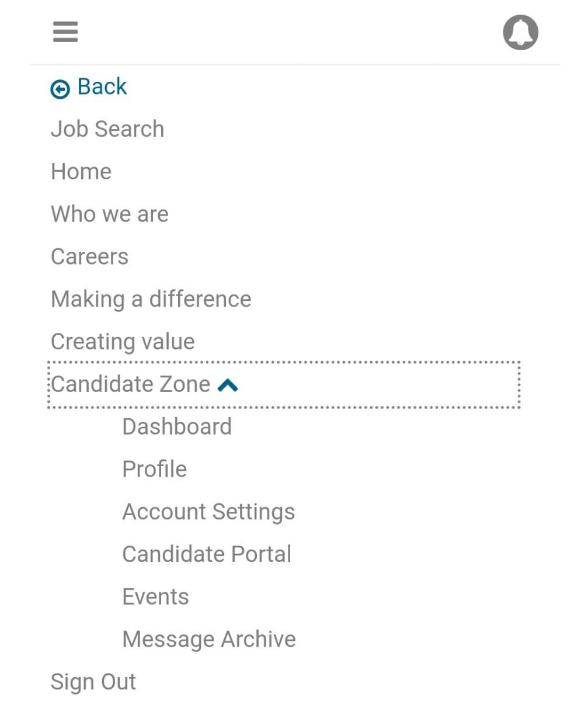Open the Events submenu item
This screenshot has width=588, height=701.
click(x=156, y=598)
